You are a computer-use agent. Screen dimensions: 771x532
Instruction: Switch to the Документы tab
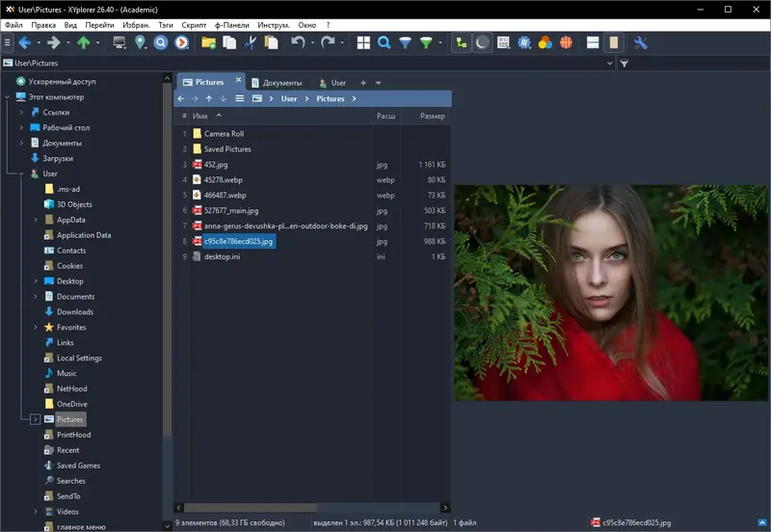pos(281,83)
